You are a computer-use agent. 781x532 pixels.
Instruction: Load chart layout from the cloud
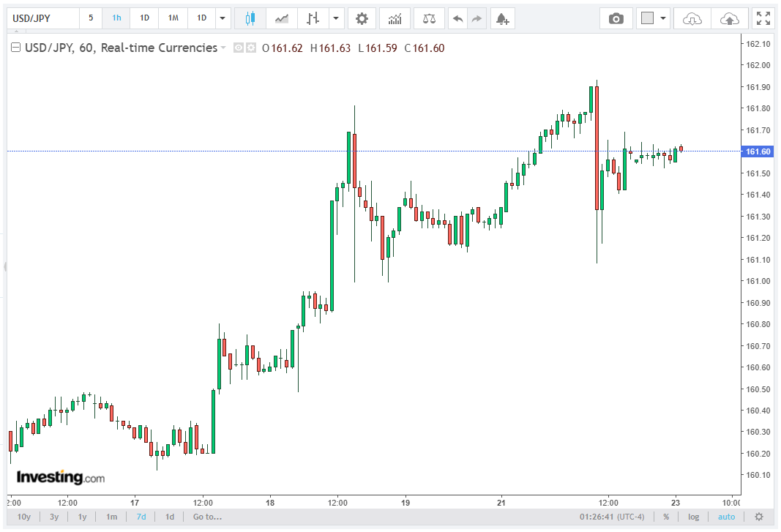692,19
